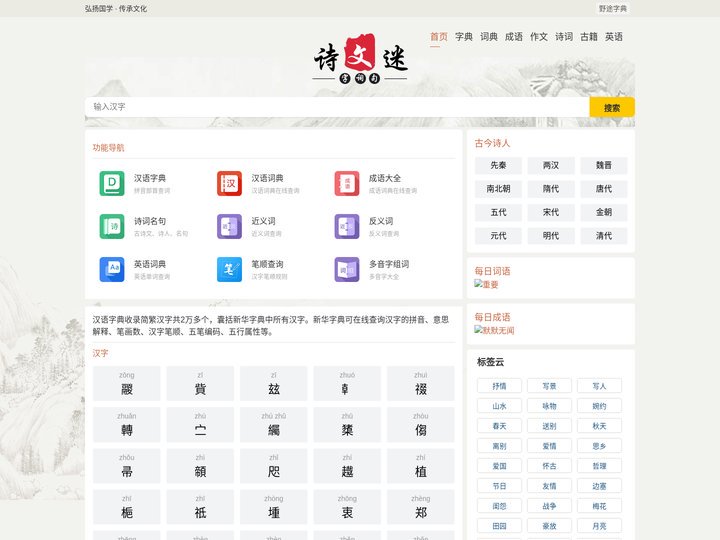Open the 咏物 tag
The height and width of the screenshot is (540, 720).
click(549, 406)
